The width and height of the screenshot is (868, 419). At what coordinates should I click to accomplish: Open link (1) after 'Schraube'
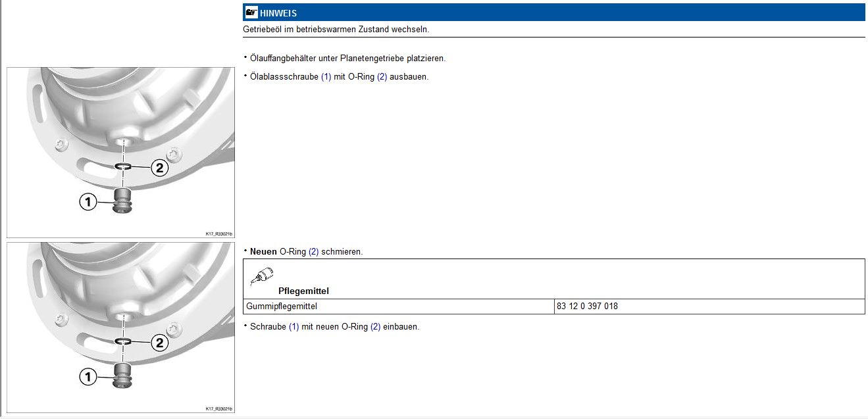(294, 326)
